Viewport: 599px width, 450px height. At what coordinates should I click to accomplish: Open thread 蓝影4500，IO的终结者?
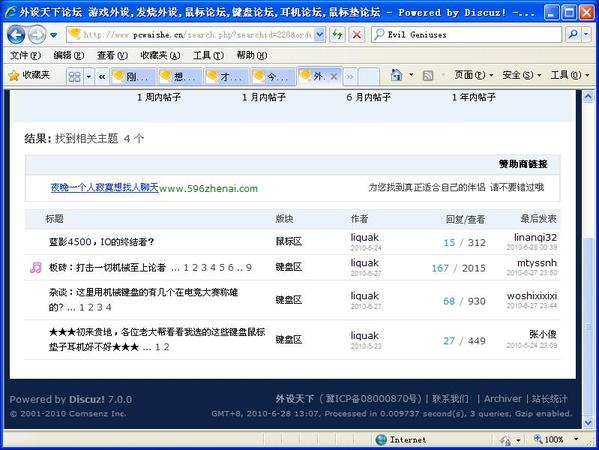point(101,242)
